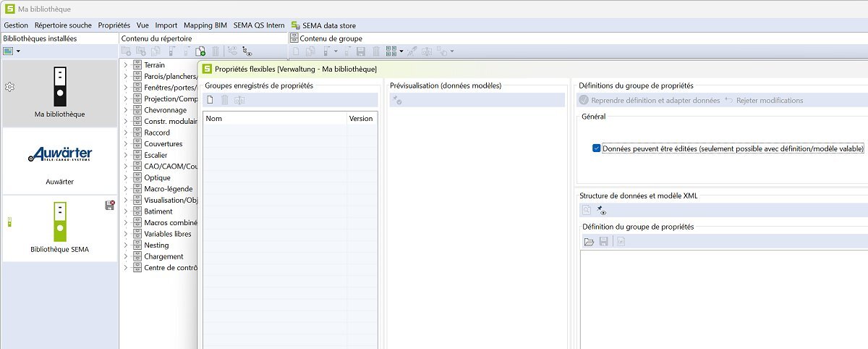Uncheck Données peuvent être éditées checkbox

[596, 148]
